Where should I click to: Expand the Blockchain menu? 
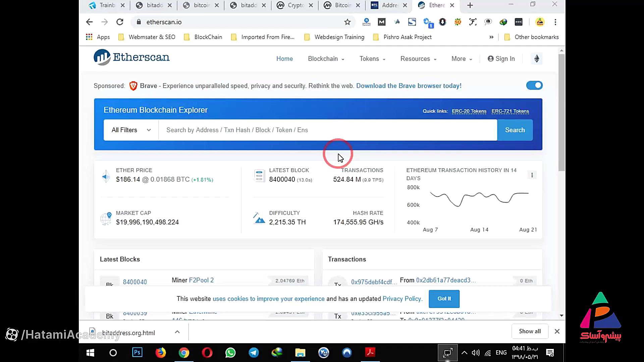pyautogui.click(x=326, y=59)
